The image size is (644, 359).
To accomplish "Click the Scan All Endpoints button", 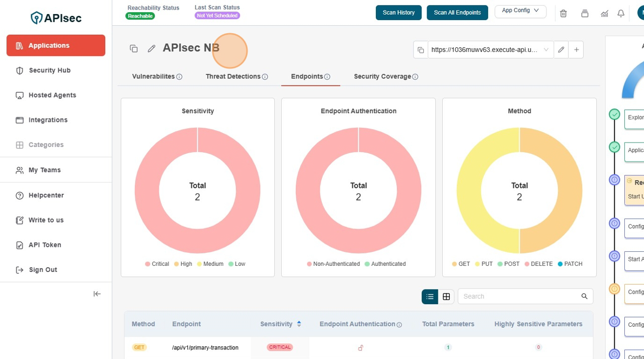I will (457, 13).
